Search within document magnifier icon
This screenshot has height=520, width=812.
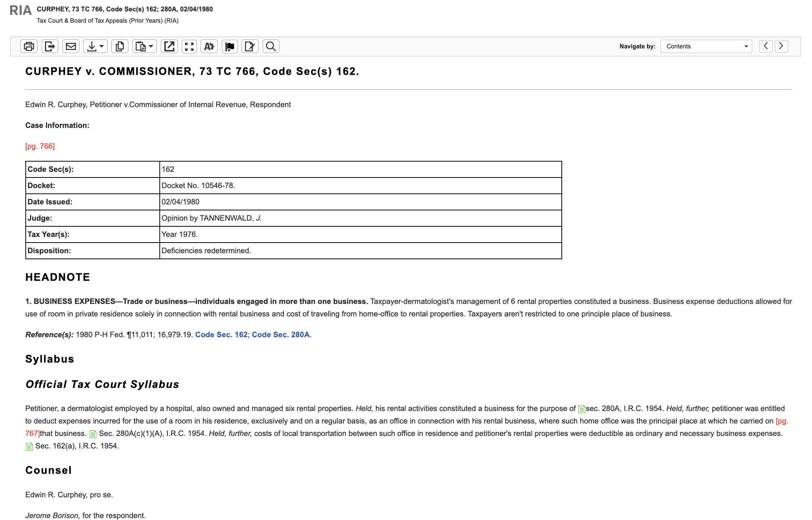[271, 46]
